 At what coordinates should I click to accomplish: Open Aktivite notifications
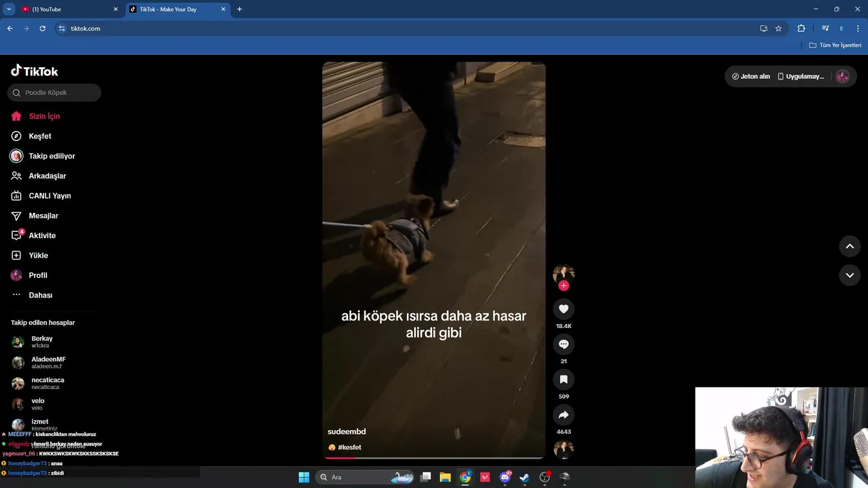coord(33,235)
